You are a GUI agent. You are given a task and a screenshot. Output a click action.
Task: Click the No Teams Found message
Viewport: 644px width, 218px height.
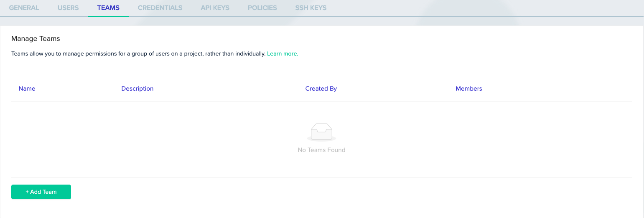[321, 150]
